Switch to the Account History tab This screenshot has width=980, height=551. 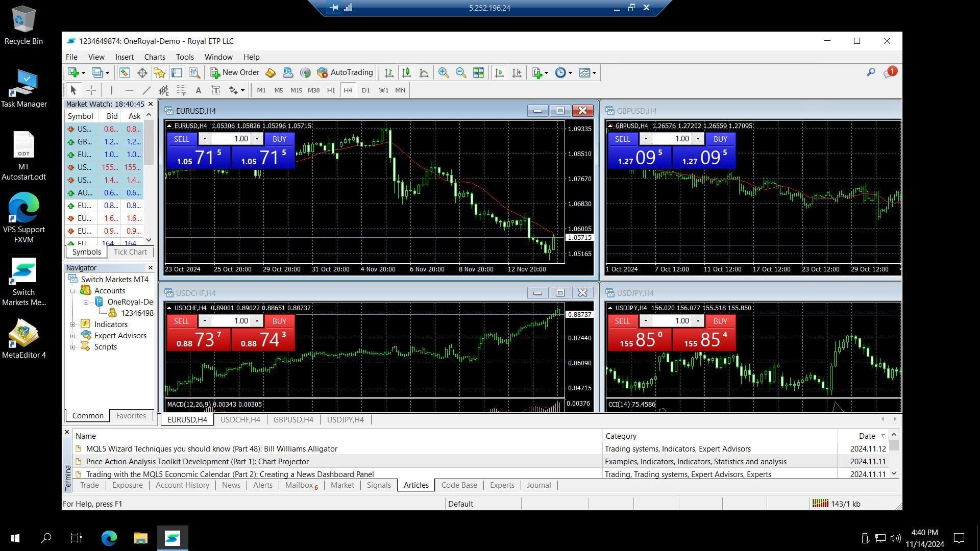(x=182, y=485)
